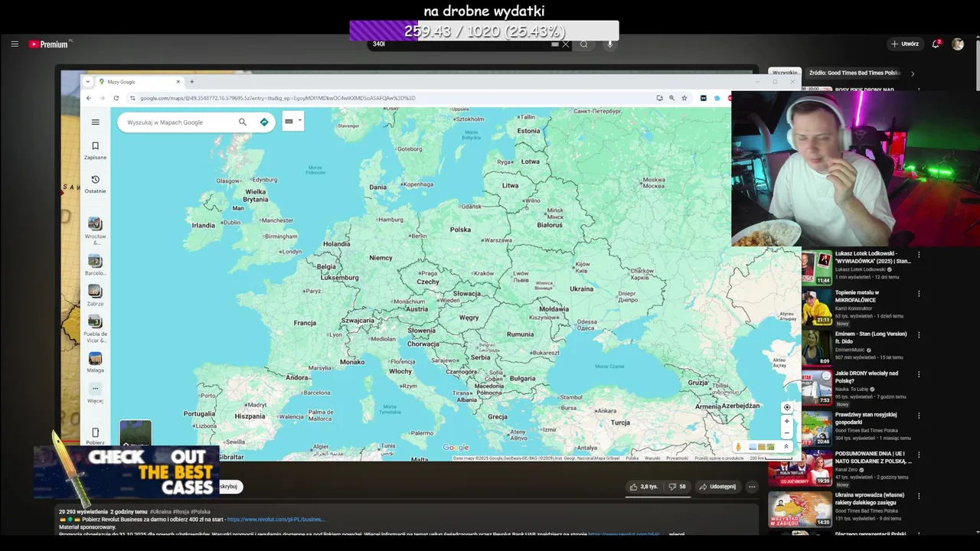Open options menu for Topienie metalu video
The image size is (980, 551).
(x=919, y=294)
